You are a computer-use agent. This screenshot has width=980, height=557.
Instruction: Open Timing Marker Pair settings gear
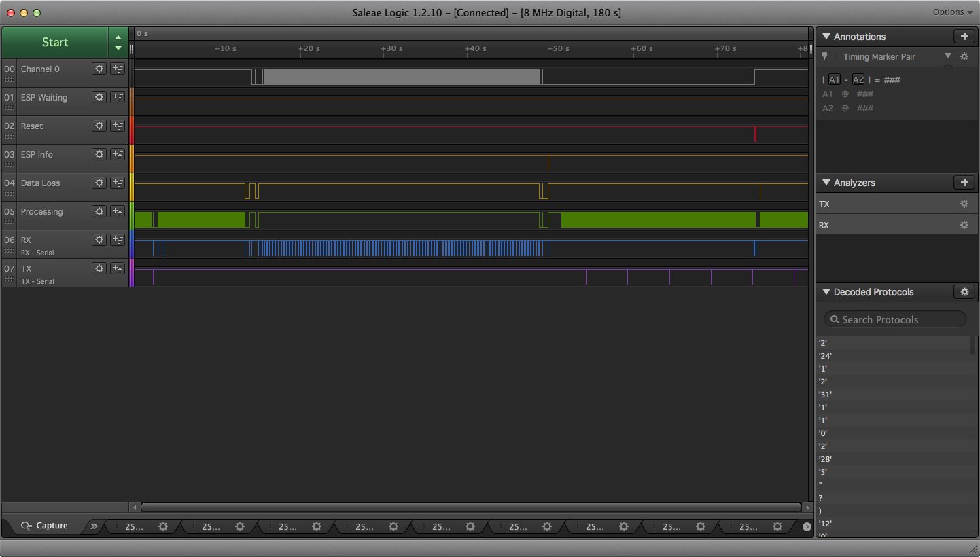click(964, 56)
